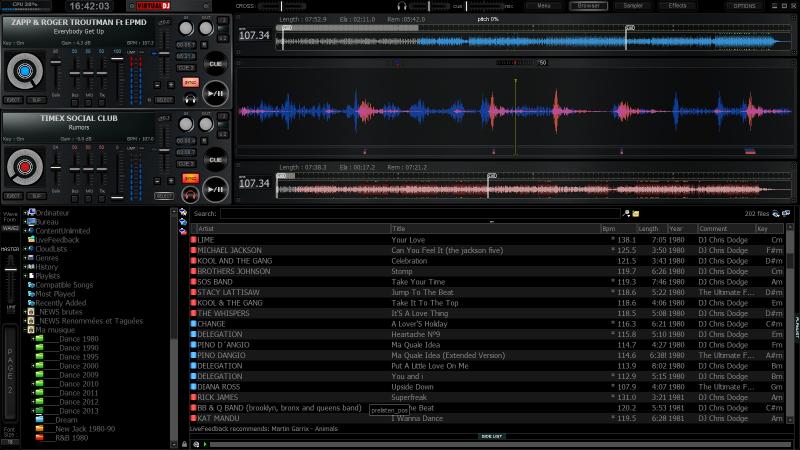Hit the CUE button on the Rumors deck
Image resolution: width=800 pixels, height=450 pixels.
point(215,160)
